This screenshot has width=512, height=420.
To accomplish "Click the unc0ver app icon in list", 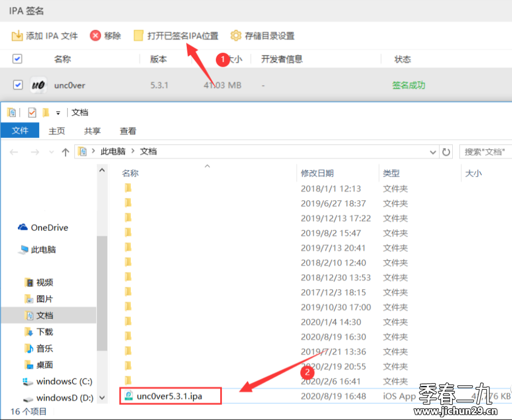I will click(x=38, y=85).
